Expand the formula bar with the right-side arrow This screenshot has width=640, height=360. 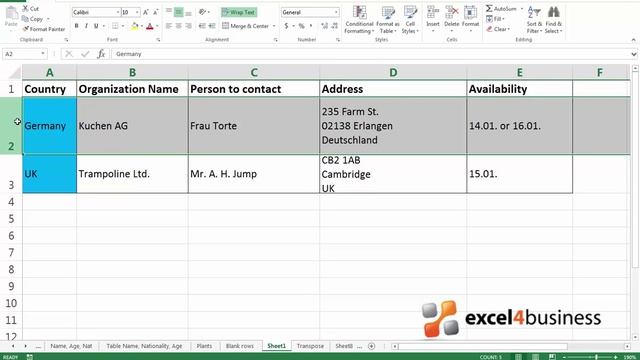coord(633,54)
